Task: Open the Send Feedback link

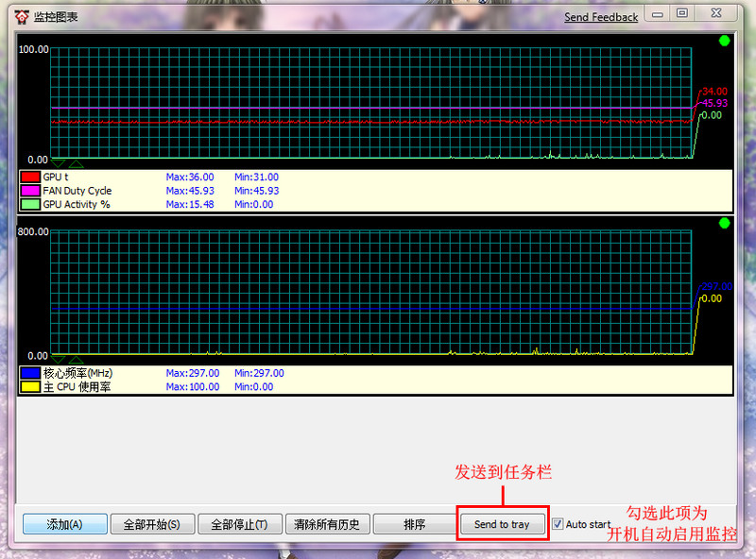Action: point(601,17)
